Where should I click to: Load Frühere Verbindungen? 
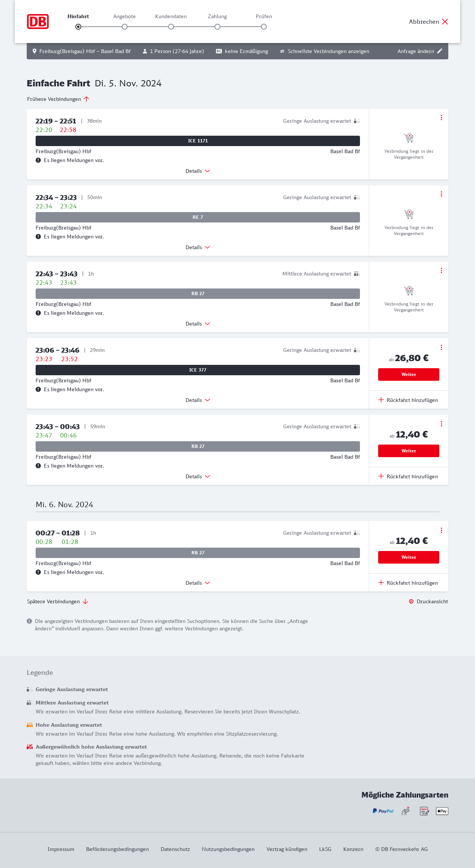pyautogui.click(x=58, y=99)
